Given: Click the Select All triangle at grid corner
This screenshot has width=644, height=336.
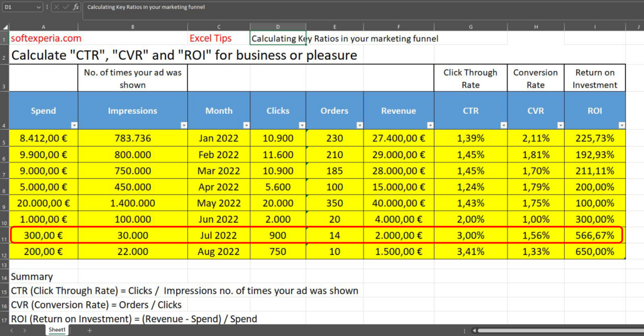Looking at the screenshot, I should [4, 26].
